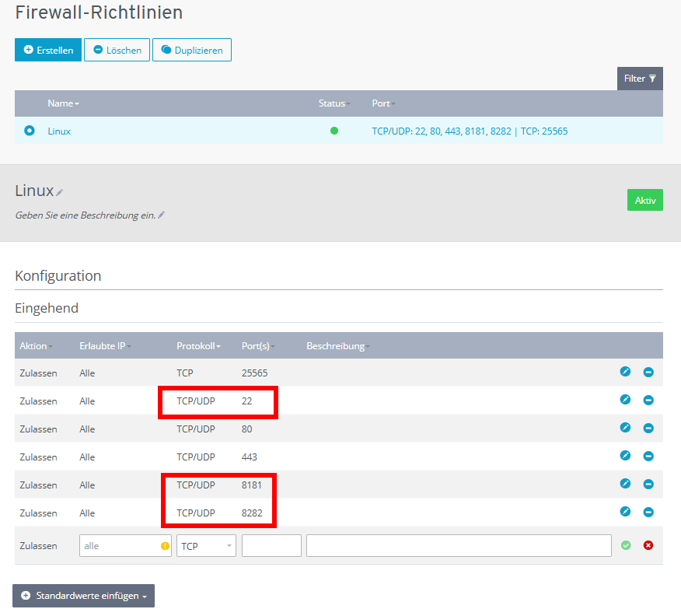Delete the port 80 rule
The width and height of the screenshot is (681, 616).
(648, 429)
